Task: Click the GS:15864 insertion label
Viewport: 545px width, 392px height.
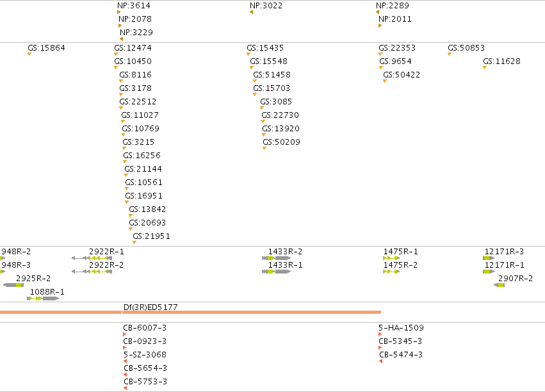Action: pyautogui.click(x=46, y=48)
